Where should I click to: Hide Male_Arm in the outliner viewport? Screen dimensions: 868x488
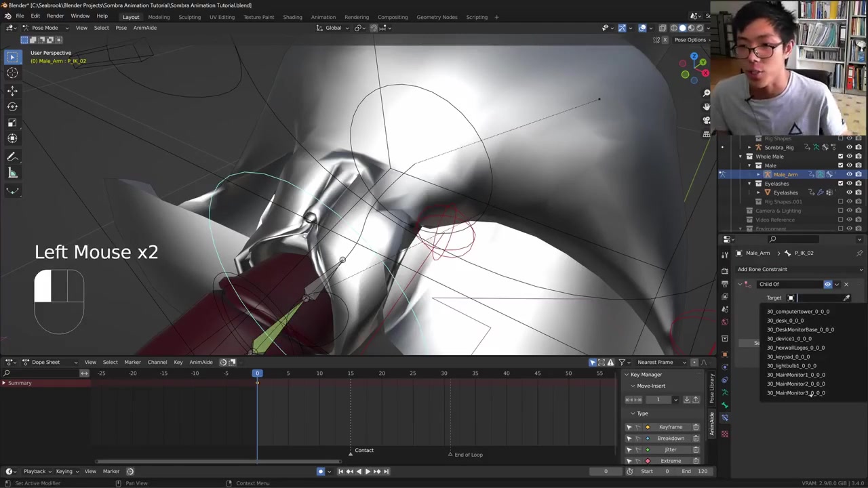point(849,174)
